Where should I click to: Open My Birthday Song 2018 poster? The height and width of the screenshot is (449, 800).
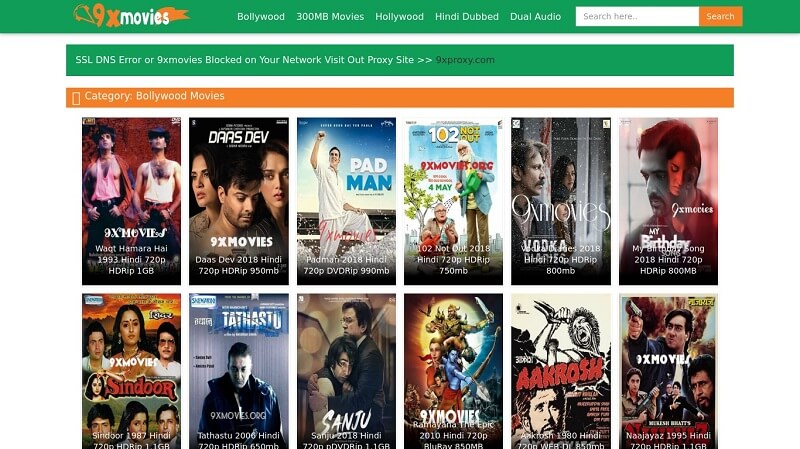coord(668,201)
